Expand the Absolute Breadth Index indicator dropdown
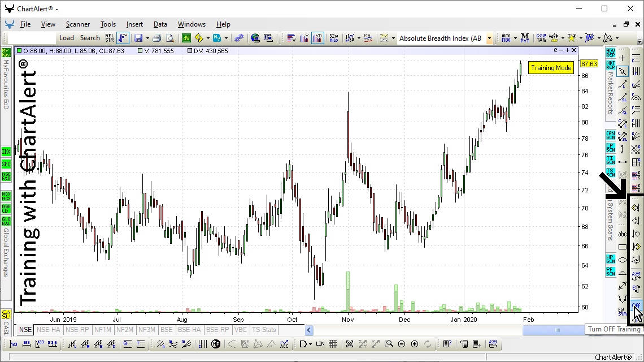Screen dimensions: 644x362 coord(489,38)
